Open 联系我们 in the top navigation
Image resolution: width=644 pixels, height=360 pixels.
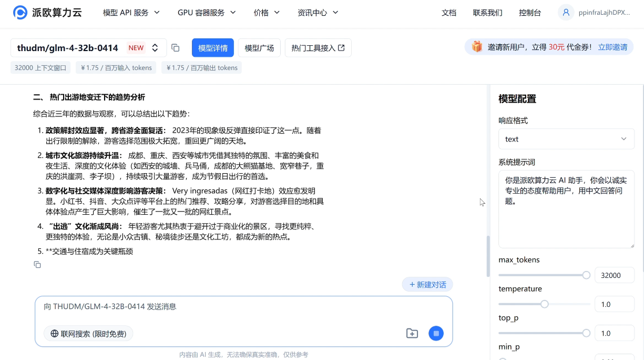(x=487, y=13)
